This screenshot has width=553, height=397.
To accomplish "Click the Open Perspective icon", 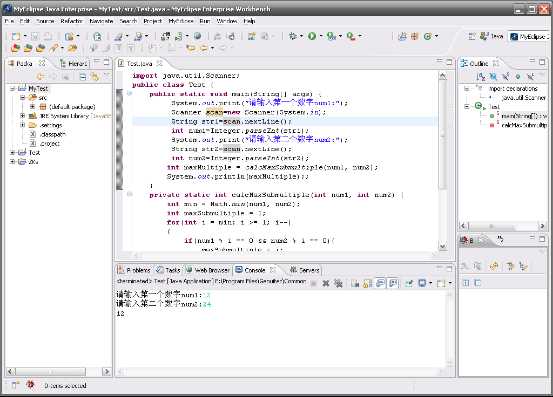I will pos(472,36).
